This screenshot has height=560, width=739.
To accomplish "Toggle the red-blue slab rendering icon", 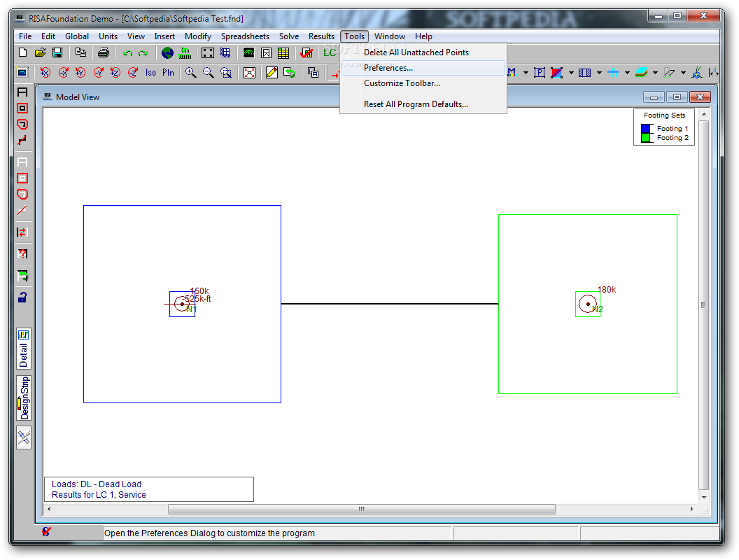I will [x=557, y=73].
